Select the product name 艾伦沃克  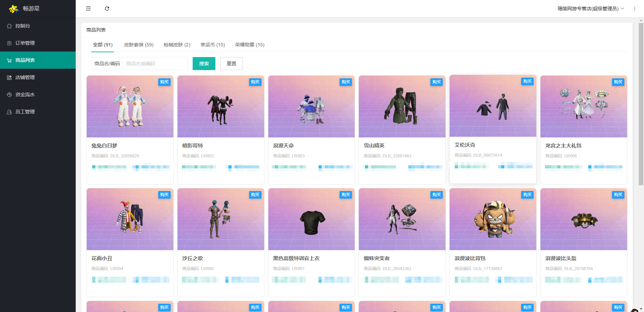[x=465, y=145]
